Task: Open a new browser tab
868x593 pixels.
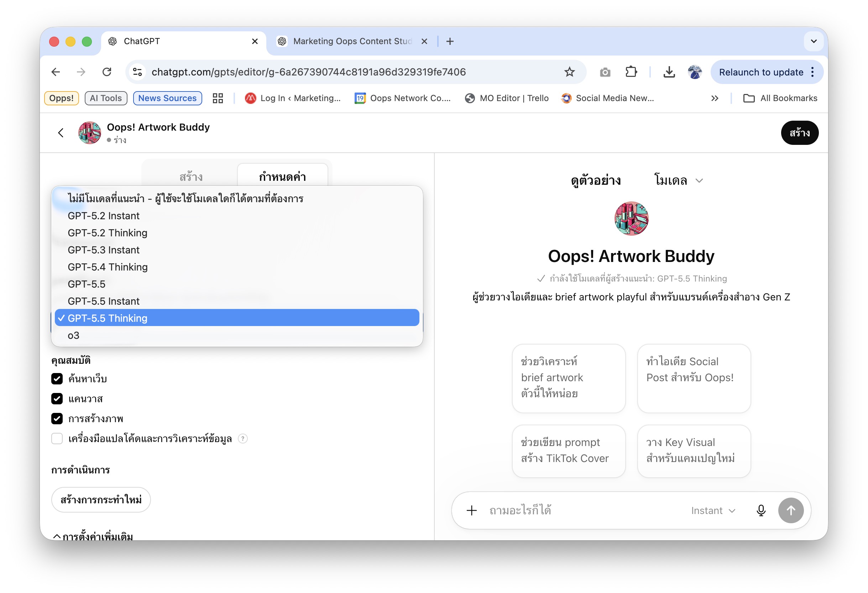Action: [450, 41]
